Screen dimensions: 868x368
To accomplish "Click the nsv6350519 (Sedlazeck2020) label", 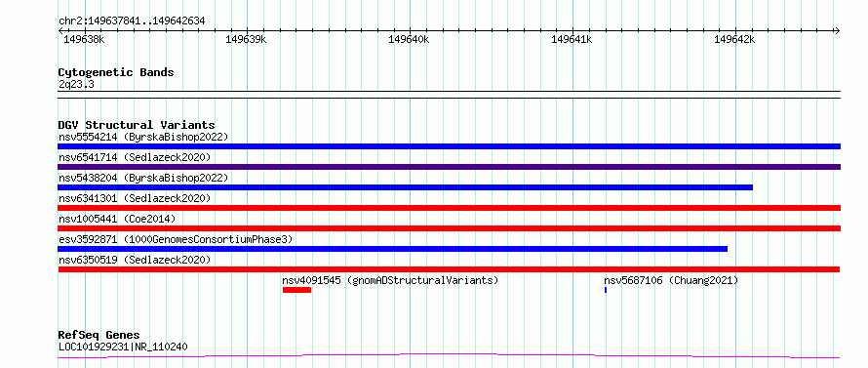I will [135, 260].
